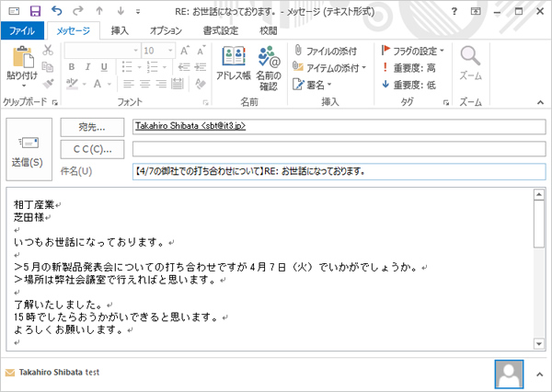Click the Help question mark icon
This screenshot has height=392, width=552.
click(x=454, y=10)
